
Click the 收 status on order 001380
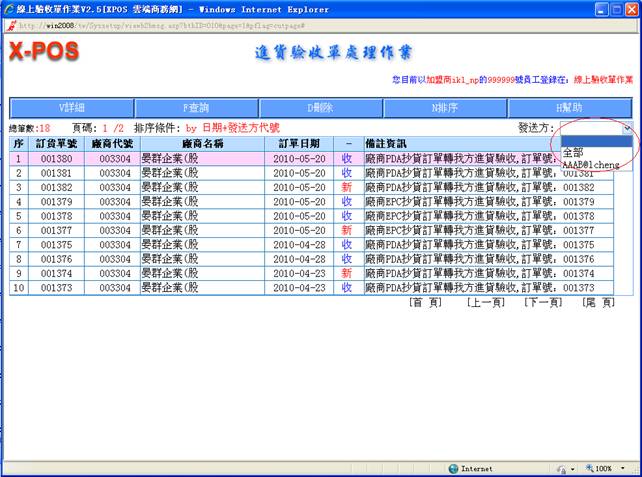pyautogui.click(x=347, y=159)
